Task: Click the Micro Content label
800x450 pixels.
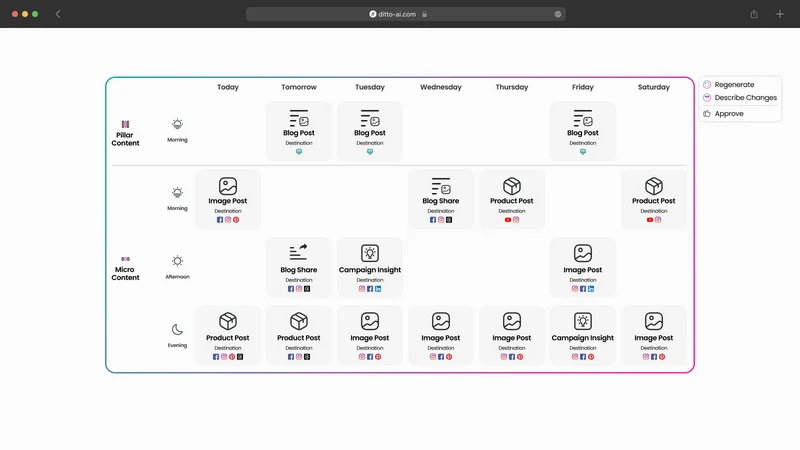Action: 126,273
